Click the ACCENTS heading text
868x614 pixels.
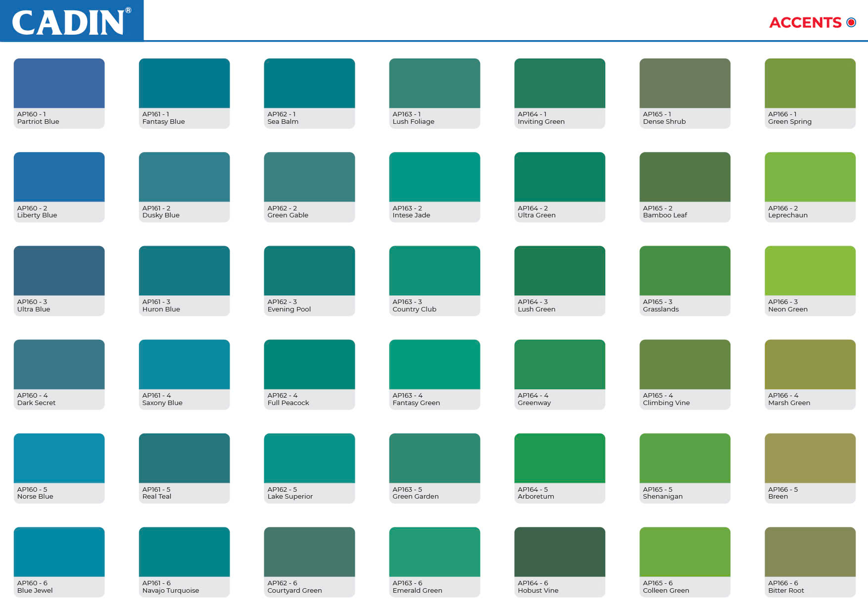[x=805, y=23]
